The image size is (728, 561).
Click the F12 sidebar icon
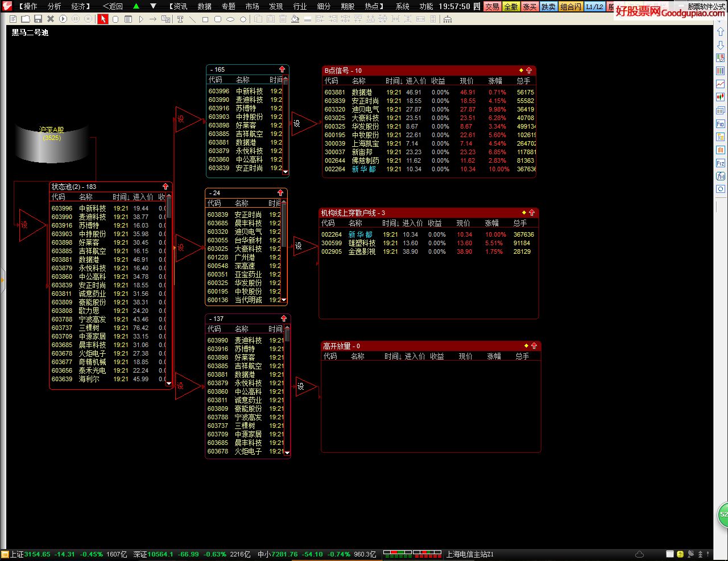[x=720, y=163]
